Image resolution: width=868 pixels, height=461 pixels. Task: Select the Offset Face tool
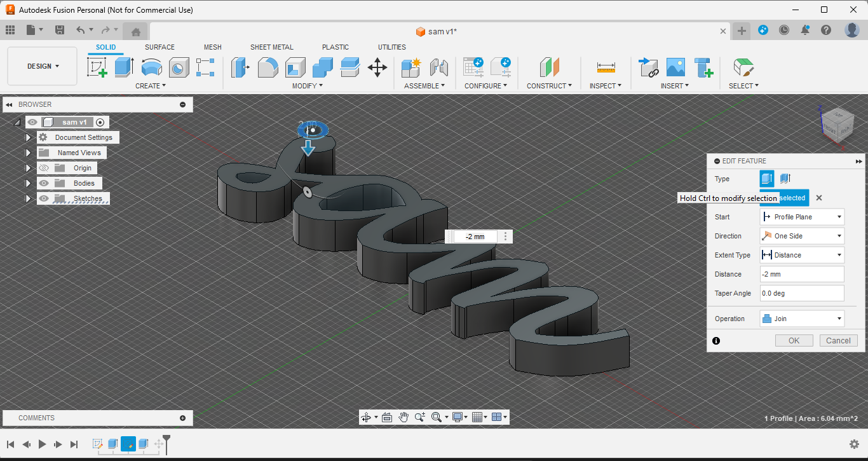(349, 67)
